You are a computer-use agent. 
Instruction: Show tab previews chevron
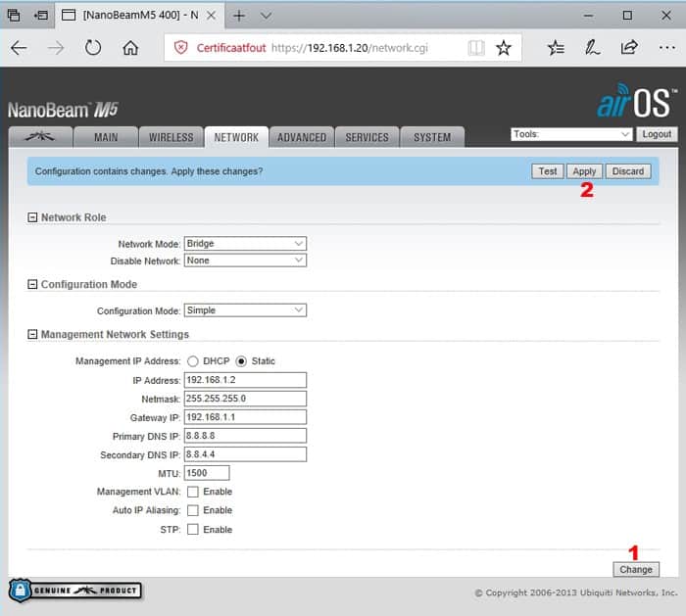click(266, 17)
